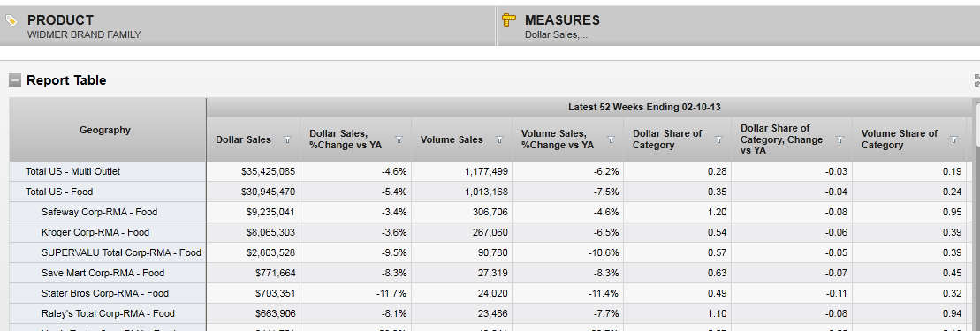The height and width of the screenshot is (331, 980).
Task: Open filter for Dollar Share Change vs YA
Action: coord(839,139)
